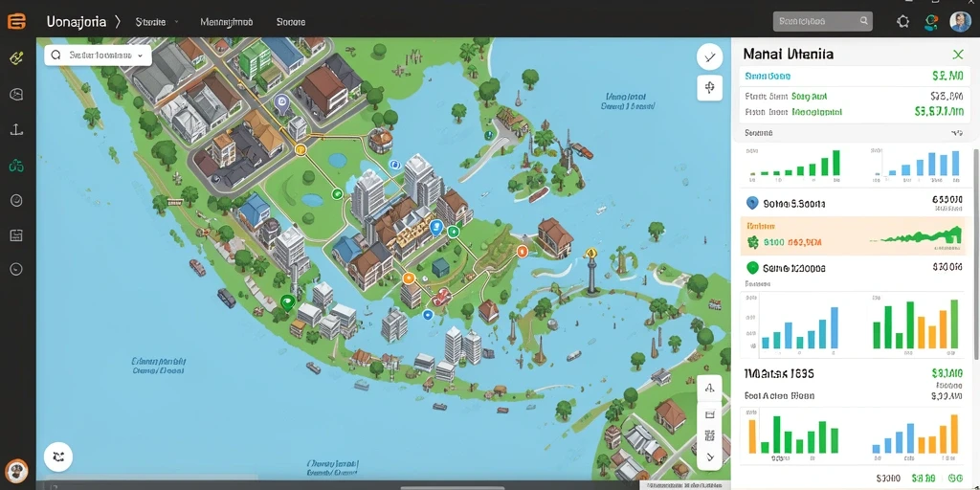Toggle the caret below the summary card
Viewport: 980px width, 490px height.
pos(956,133)
